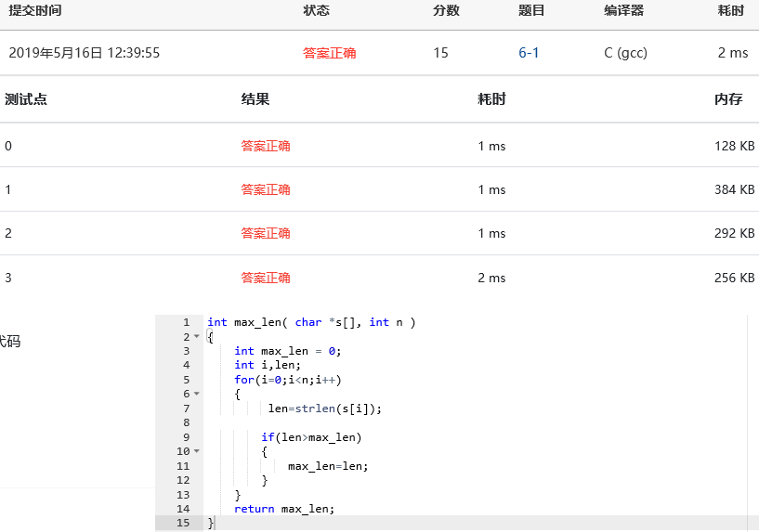Click test point 1 result 答案正确
This screenshot has width=759, height=532.
[266, 189]
